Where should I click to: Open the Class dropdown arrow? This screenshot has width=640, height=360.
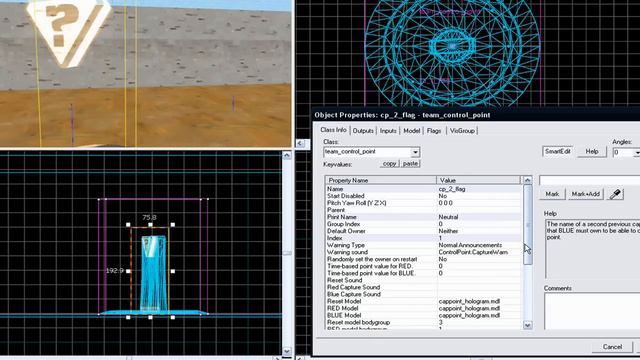click(x=415, y=152)
